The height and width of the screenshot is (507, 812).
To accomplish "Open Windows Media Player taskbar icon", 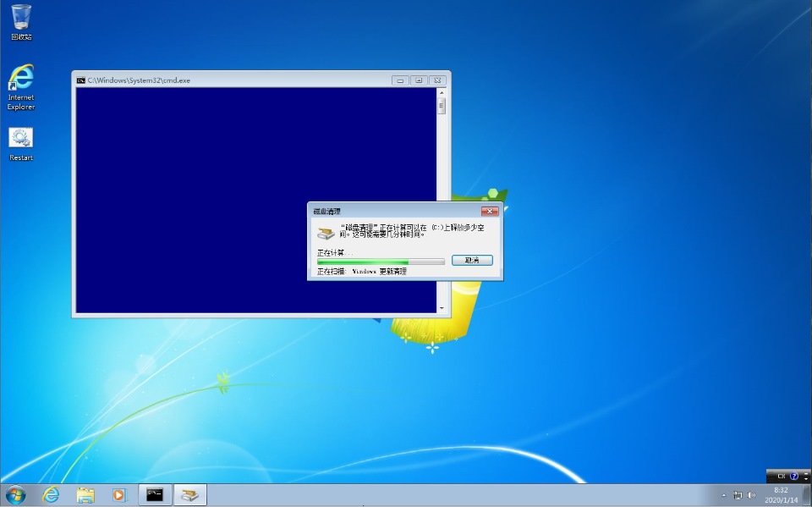I will point(119,495).
